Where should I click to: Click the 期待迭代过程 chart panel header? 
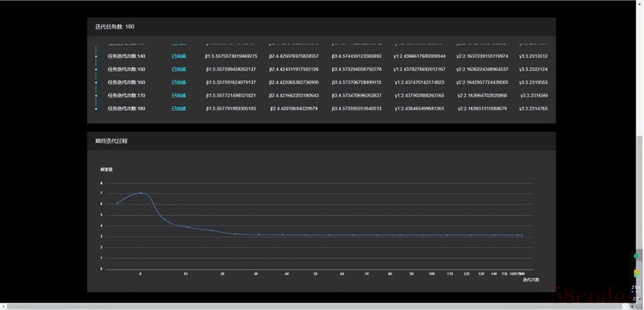coord(321,141)
